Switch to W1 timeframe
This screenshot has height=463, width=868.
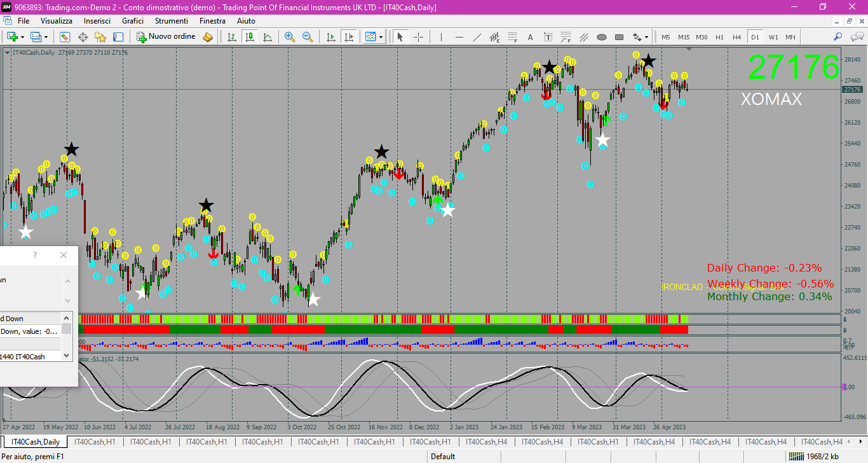coord(773,37)
